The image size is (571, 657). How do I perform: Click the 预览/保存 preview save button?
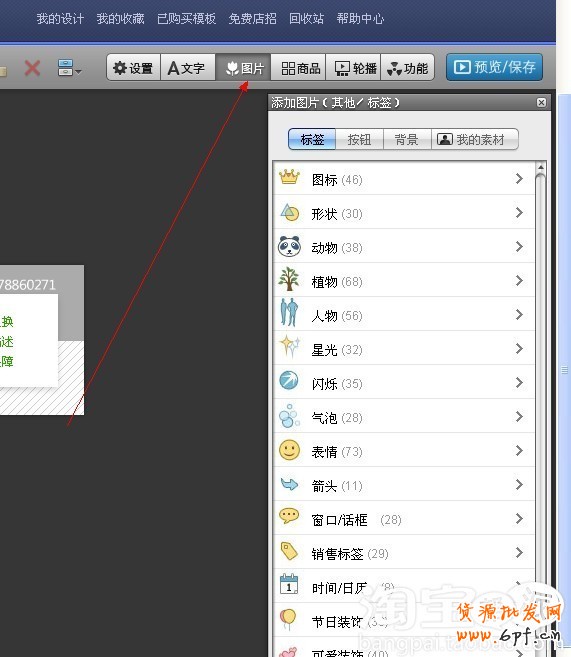pos(494,67)
